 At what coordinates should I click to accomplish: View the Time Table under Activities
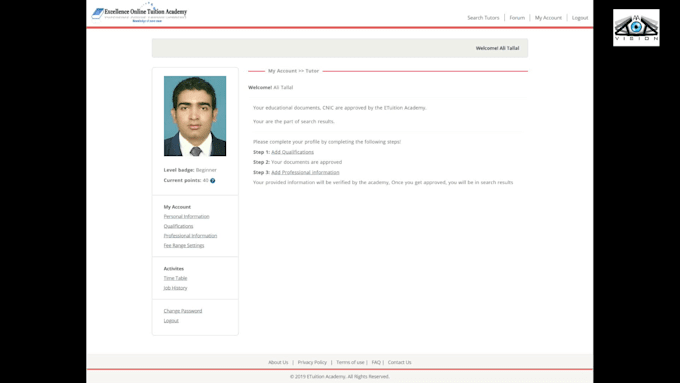coord(175,278)
